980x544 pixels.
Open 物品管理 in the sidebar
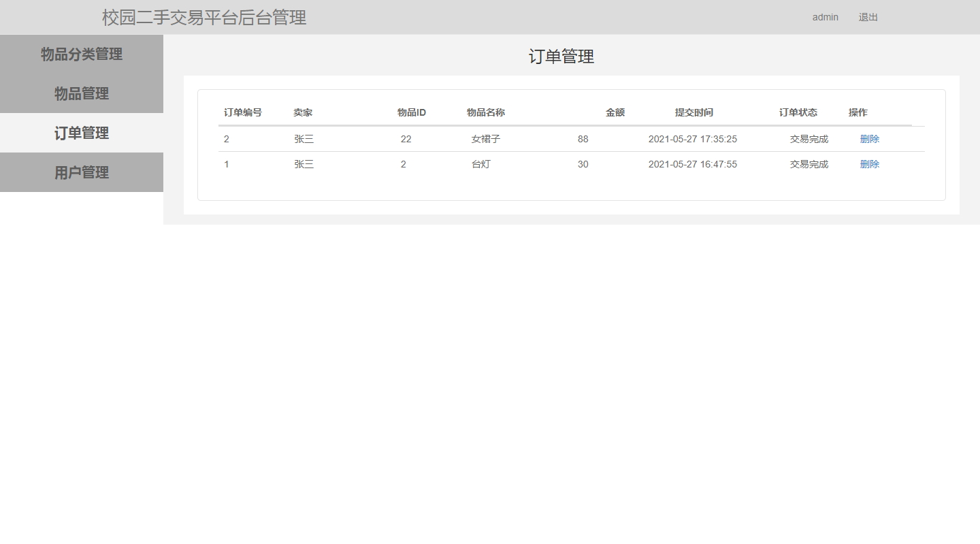coord(82,94)
